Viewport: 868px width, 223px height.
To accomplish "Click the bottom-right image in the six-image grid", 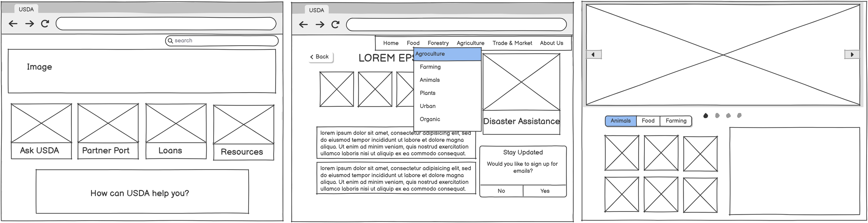I will (700, 195).
